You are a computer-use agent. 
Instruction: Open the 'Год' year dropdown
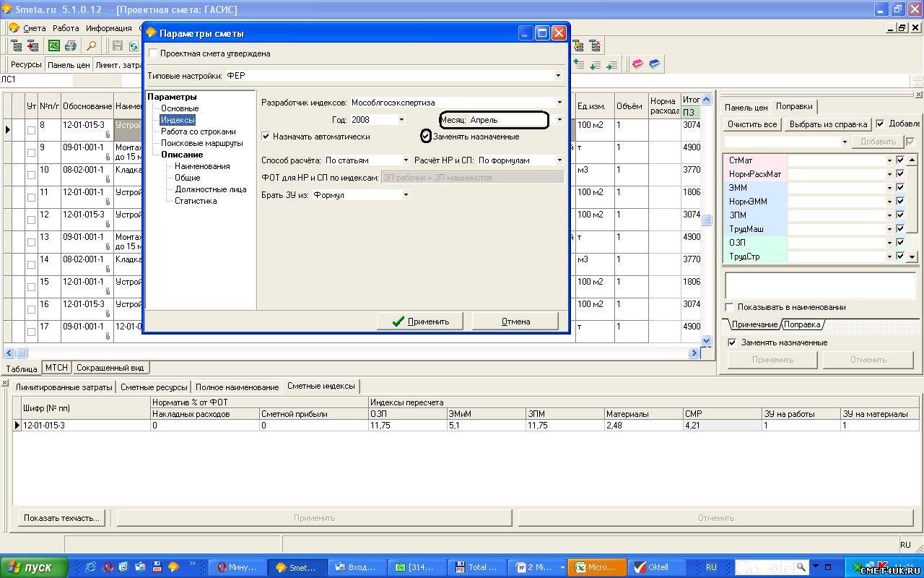coord(401,120)
